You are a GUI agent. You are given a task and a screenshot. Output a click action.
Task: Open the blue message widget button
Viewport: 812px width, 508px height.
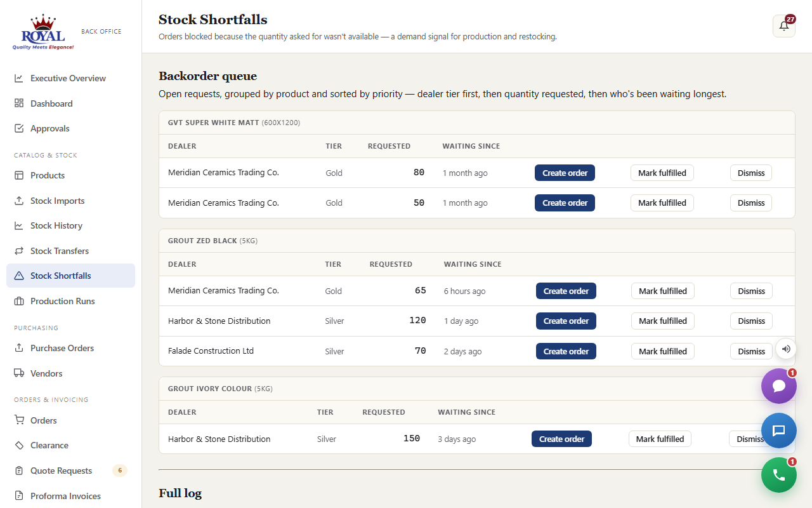click(x=779, y=431)
